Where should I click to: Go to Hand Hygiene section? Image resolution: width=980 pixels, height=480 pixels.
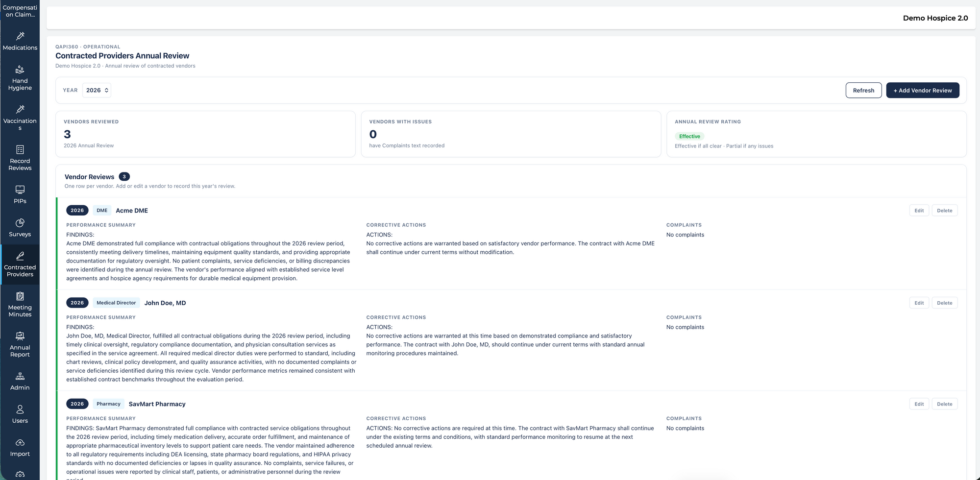coord(20,84)
